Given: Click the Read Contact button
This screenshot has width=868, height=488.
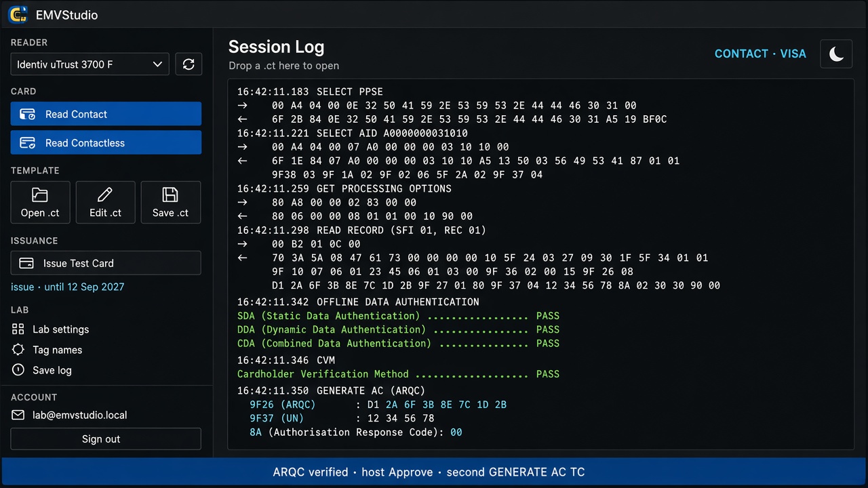Looking at the screenshot, I should point(106,114).
